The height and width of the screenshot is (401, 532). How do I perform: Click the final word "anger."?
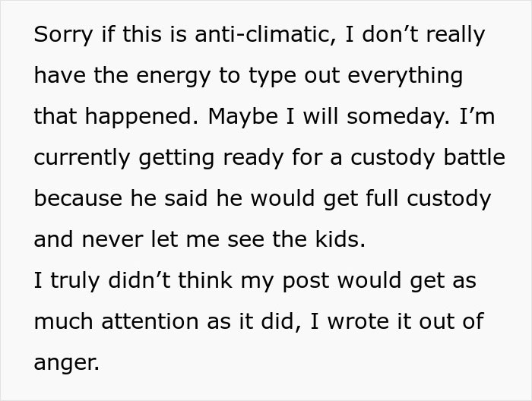(x=67, y=363)
